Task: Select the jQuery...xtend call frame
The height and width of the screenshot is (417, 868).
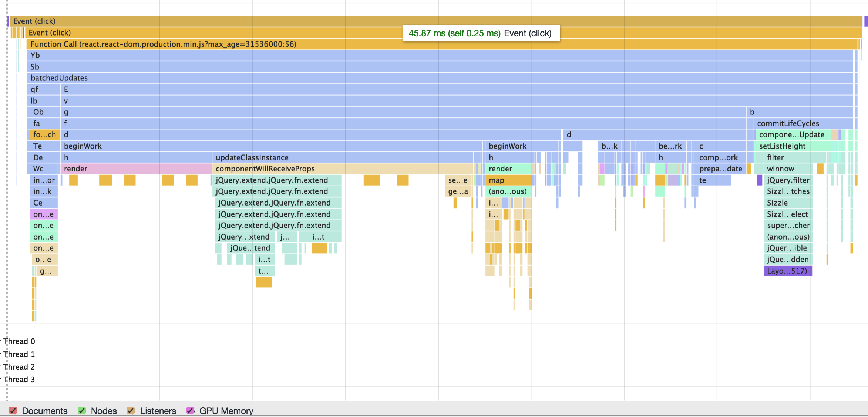Action: (245, 237)
